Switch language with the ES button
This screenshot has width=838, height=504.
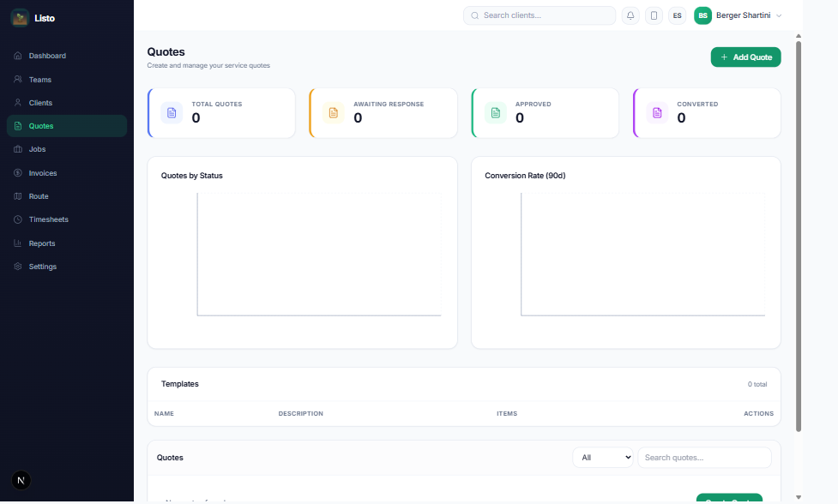(x=677, y=15)
